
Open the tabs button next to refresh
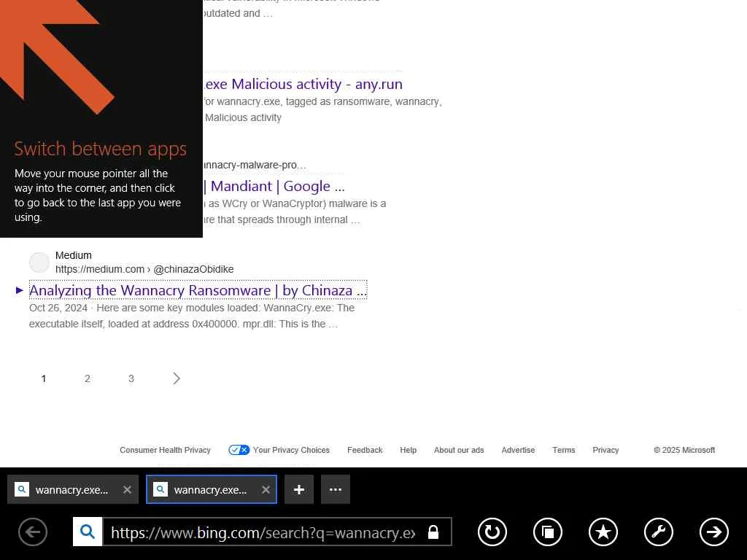(548, 532)
